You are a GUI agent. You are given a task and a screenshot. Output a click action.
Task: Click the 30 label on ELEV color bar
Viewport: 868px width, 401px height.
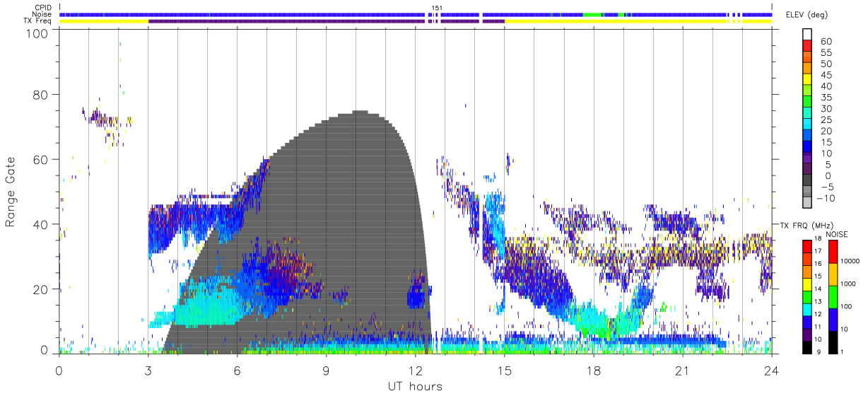(x=826, y=108)
